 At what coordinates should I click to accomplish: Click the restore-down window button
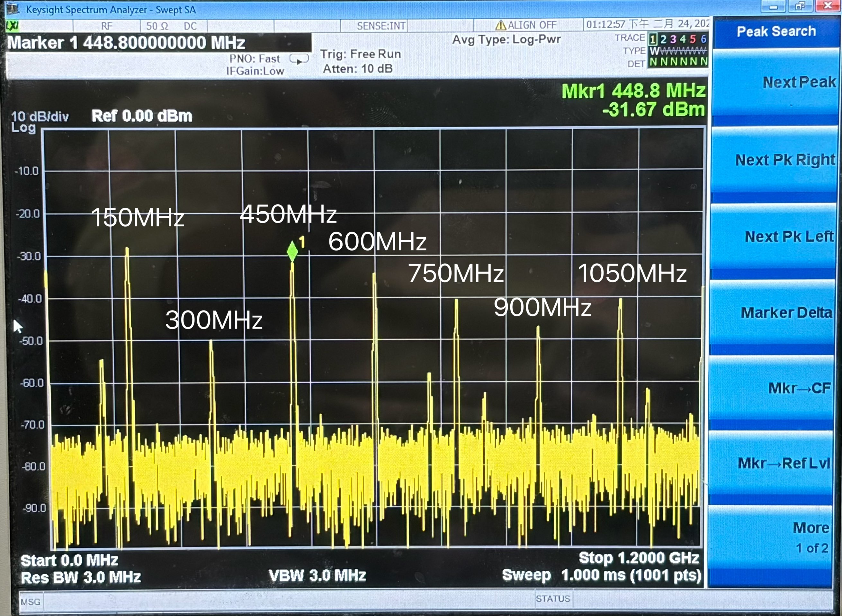coord(800,6)
